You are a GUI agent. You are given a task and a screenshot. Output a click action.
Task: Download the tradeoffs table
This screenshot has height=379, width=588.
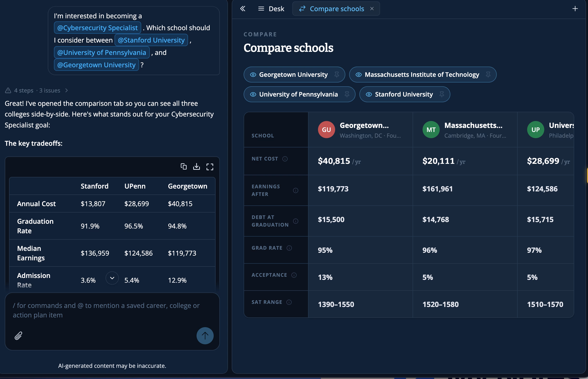click(x=196, y=167)
